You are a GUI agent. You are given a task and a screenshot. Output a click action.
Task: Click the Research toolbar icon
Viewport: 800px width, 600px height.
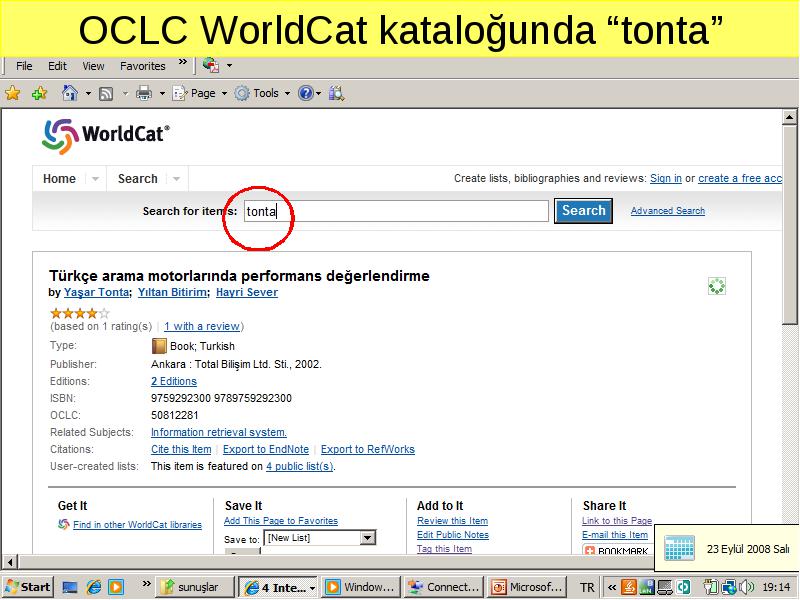[x=337, y=93]
